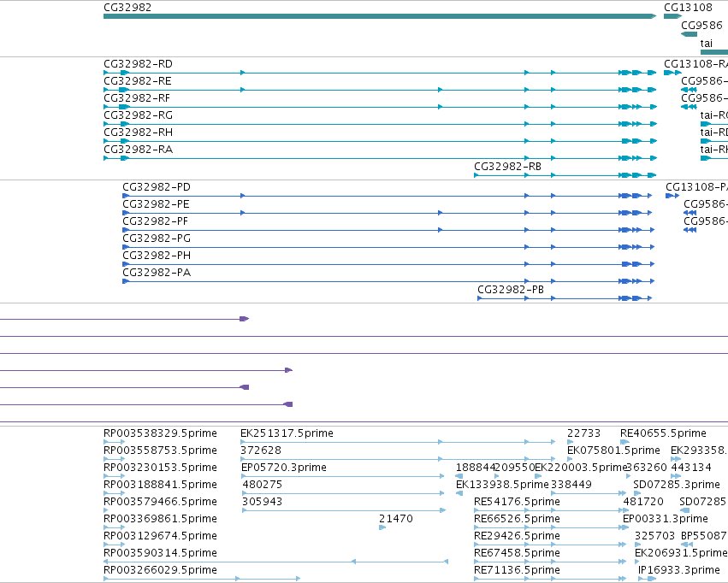Open EST RP003230153.5prime

tap(160, 468)
